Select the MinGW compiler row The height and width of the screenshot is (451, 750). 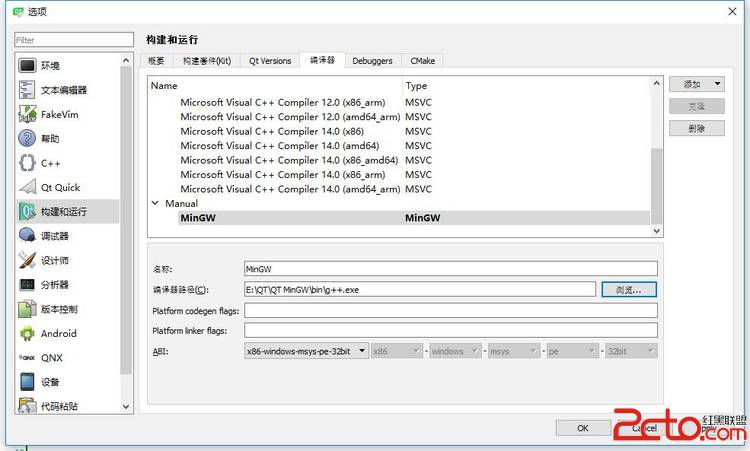pos(414,218)
